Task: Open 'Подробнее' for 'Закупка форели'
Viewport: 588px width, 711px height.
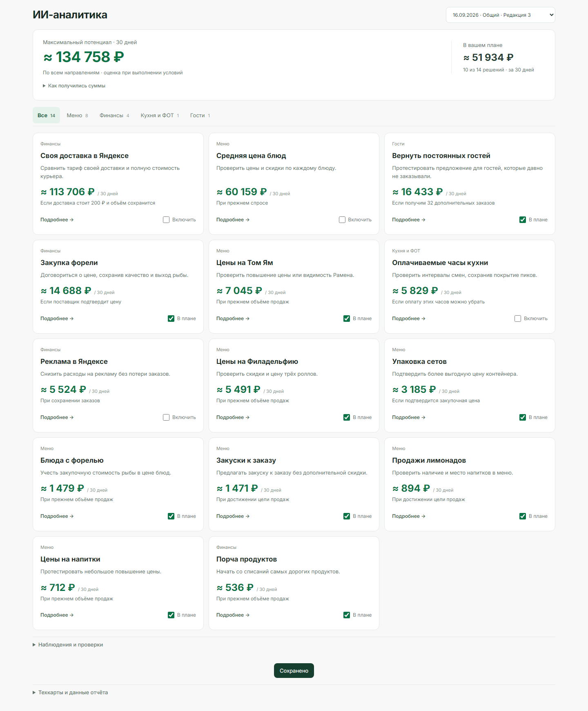Action: pos(57,319)
